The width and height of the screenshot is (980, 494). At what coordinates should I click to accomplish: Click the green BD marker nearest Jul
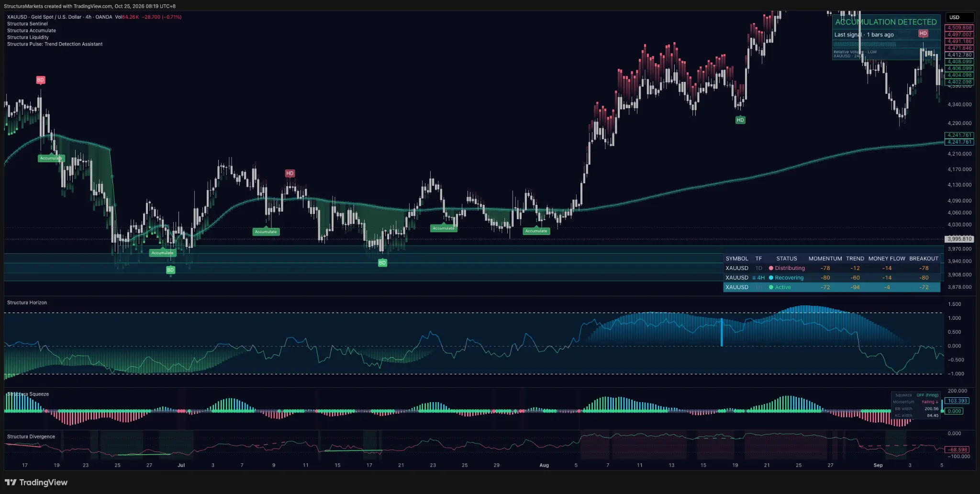(x=170, y=270)
